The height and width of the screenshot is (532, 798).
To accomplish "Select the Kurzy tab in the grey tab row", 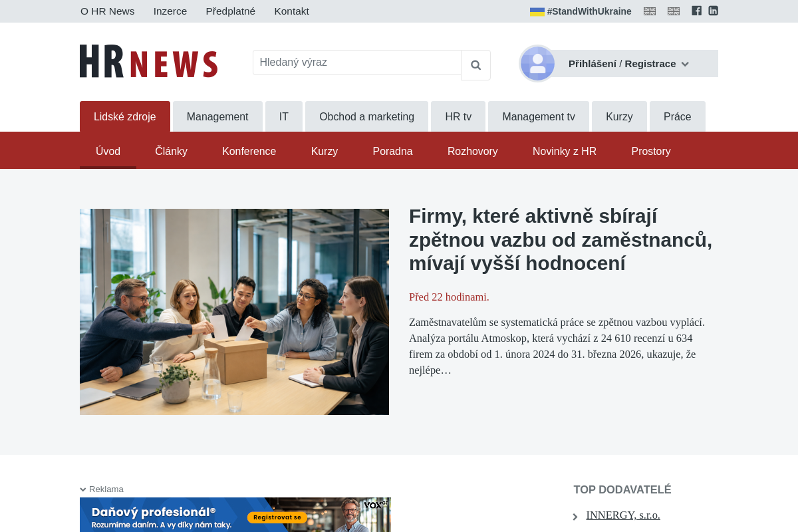I will click(x=619, y=116).
